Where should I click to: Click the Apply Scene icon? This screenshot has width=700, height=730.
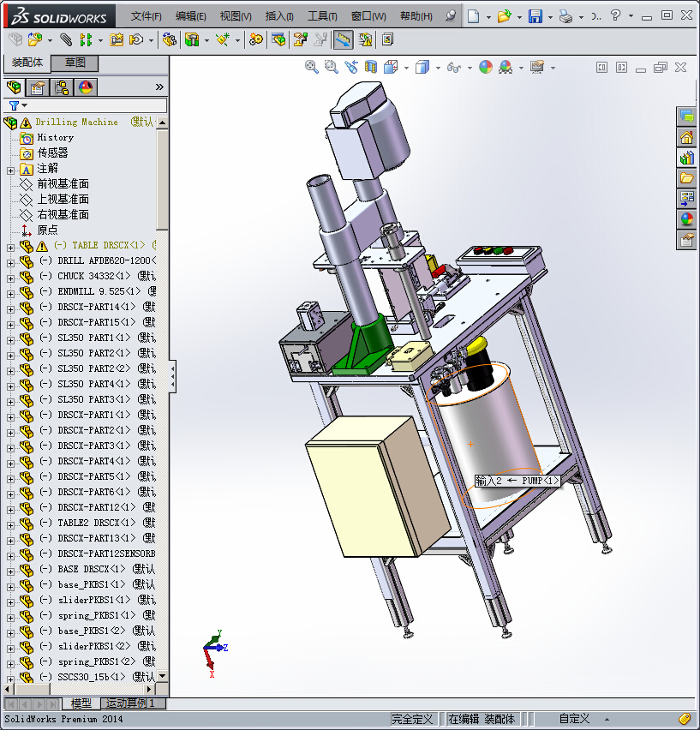point(506,67)
